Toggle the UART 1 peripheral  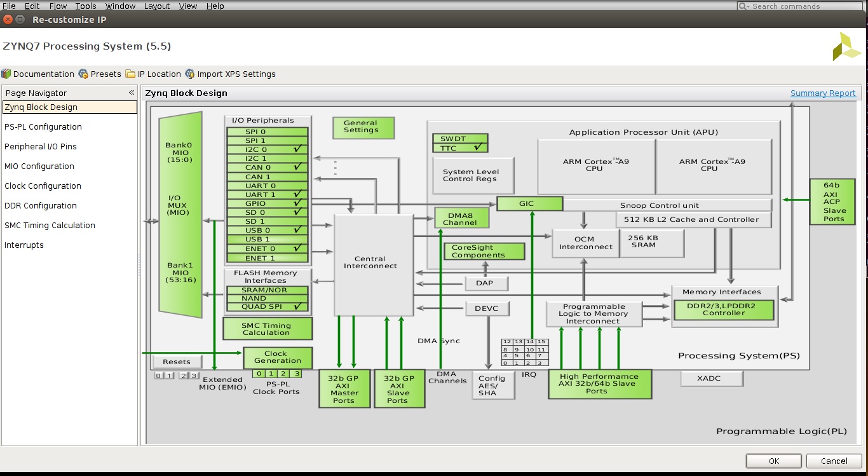coord(268,194)
